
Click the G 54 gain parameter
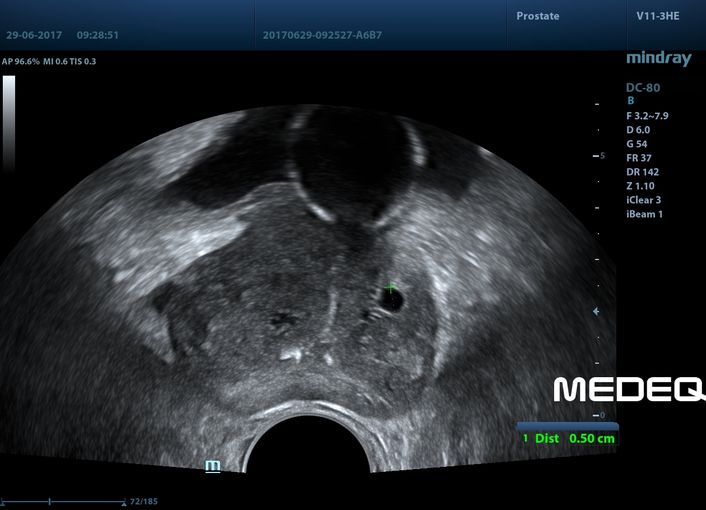coord(637,144)
